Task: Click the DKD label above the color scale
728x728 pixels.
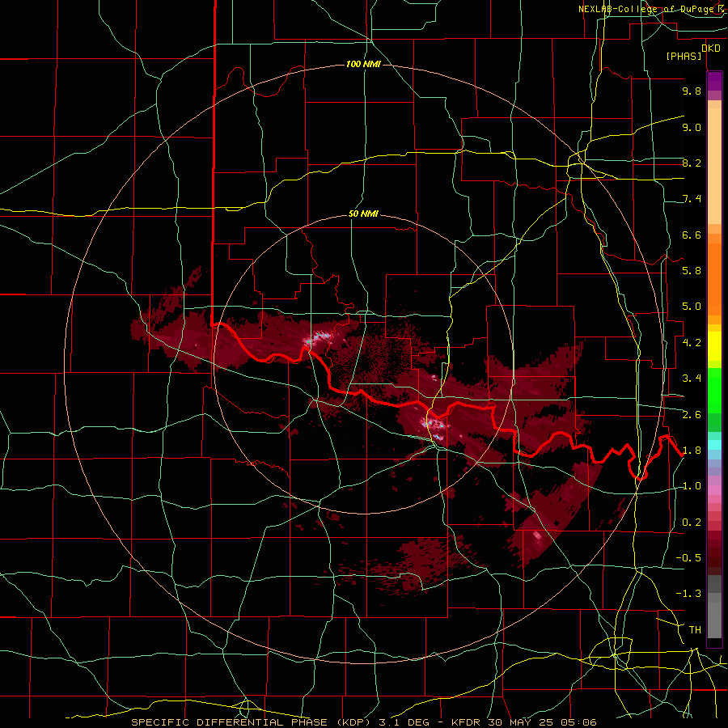Action: coord(711,48)
